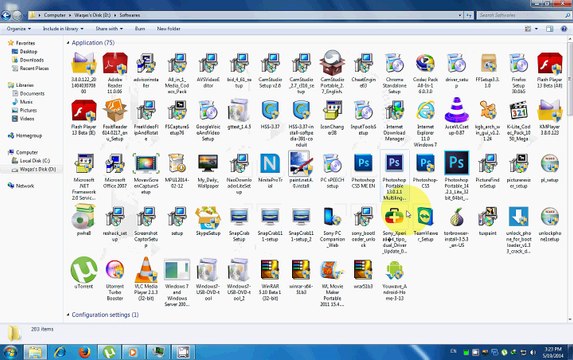Select the torbrowser-install onion icon

coord(456,217)
